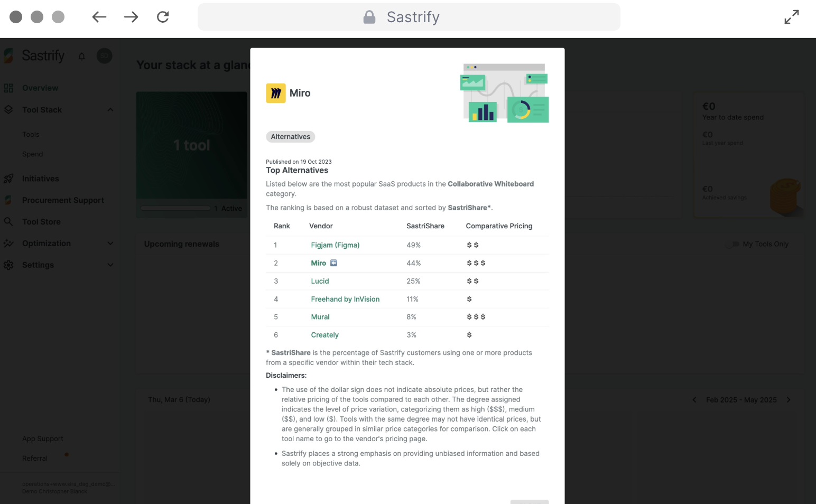Go to previous date range arrow
Screen dimensions: 816x504
point(694,400)
